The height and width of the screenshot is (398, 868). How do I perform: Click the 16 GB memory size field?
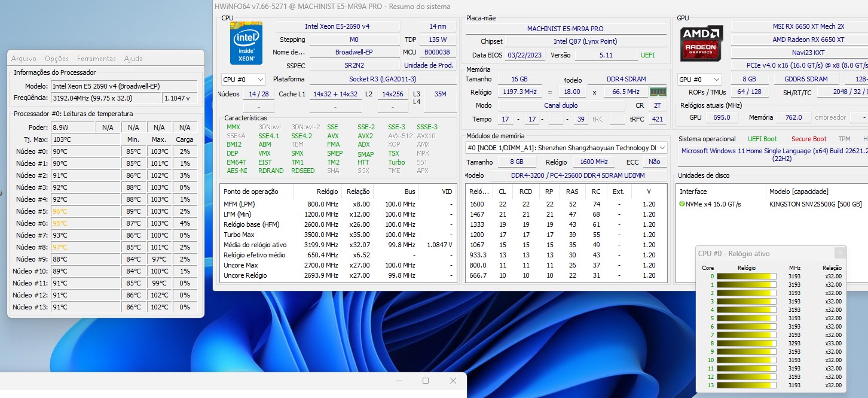pos(519,80)
